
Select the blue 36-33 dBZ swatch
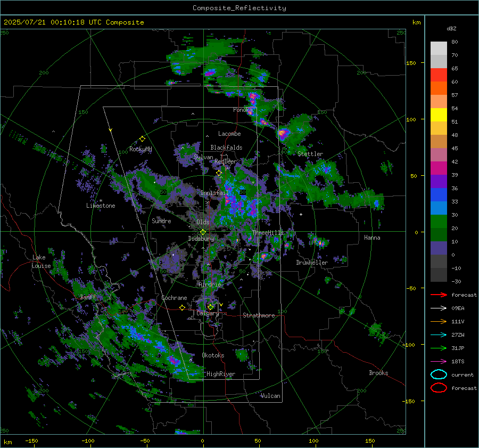439,195
